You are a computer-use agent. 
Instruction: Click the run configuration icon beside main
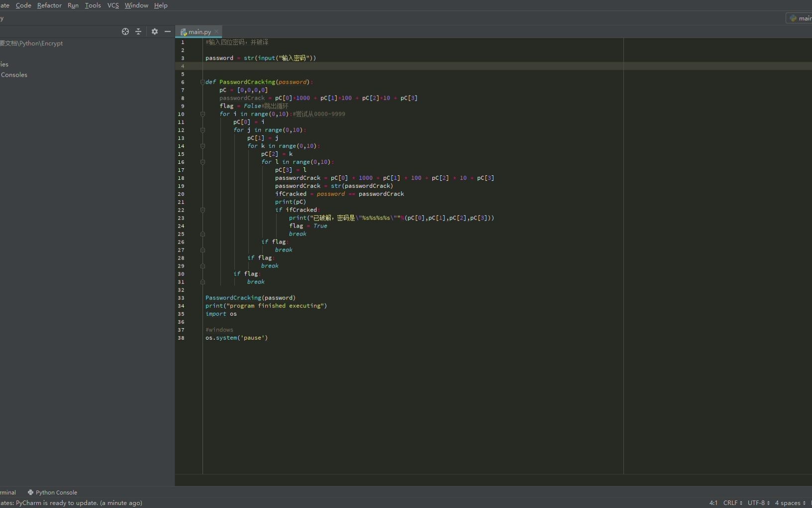tap(794, 18)
